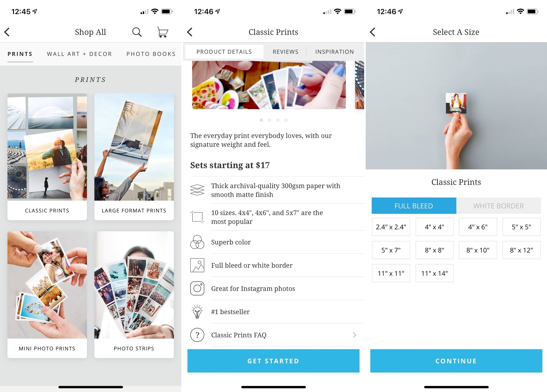Select PRODUCT DETAILS tab

point(224,52)
